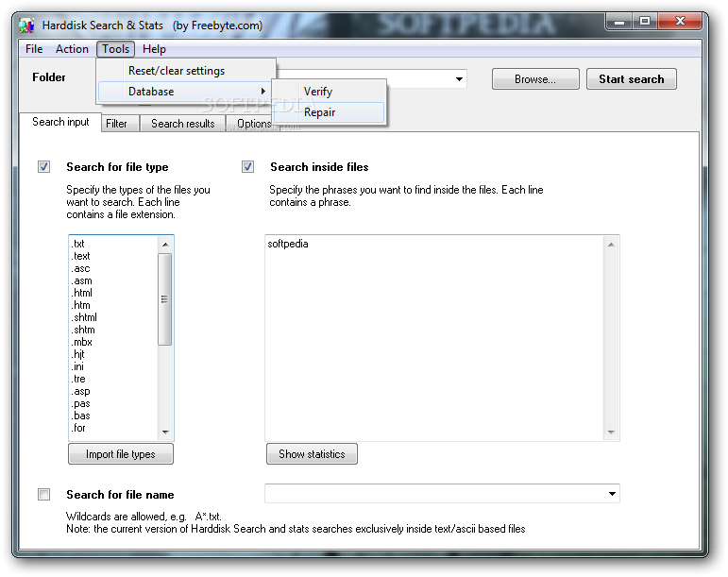Open the File menu
728x577 pixels.
click(34, 49)
